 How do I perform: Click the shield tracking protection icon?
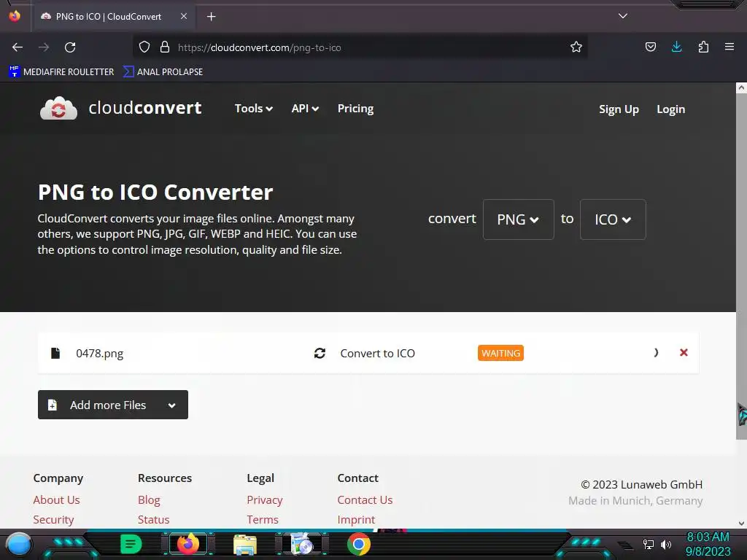pos(144,47)
